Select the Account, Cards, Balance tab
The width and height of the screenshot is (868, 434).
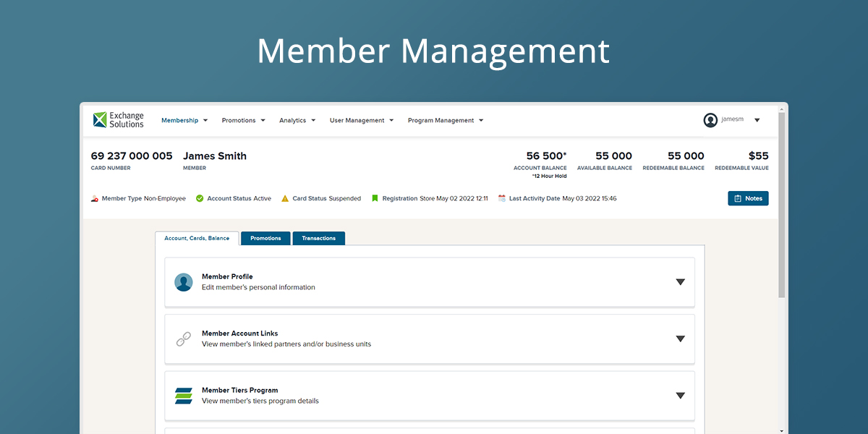(197, 238)
